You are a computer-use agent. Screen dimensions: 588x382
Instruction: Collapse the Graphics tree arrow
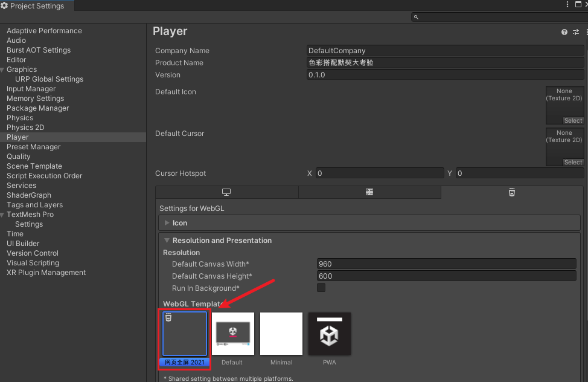point(2,70)
